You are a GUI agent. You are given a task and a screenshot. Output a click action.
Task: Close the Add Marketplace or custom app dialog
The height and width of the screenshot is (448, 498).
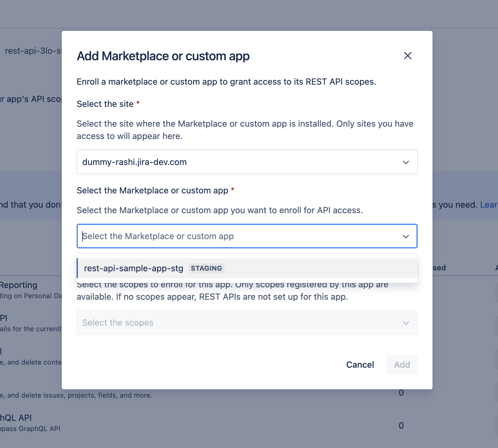click(408, 56)
